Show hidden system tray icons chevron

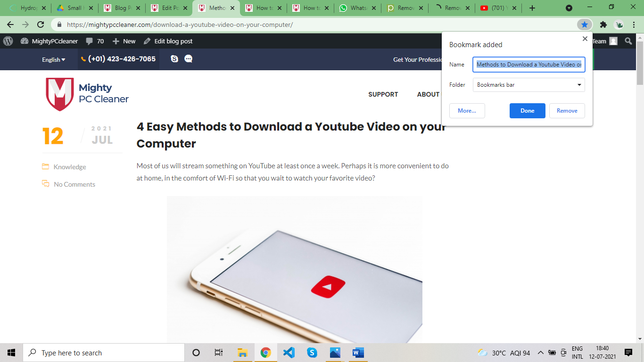540,353
